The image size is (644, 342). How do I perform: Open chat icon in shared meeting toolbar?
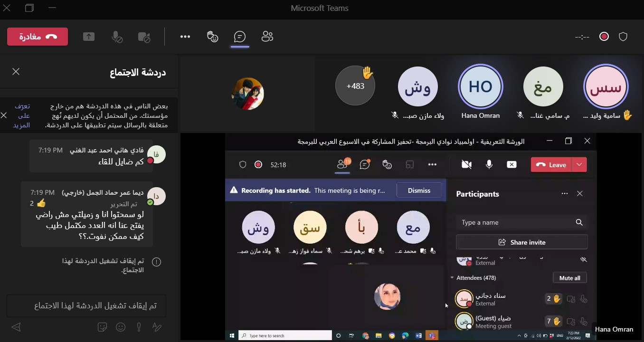click(x=365, y=165)
